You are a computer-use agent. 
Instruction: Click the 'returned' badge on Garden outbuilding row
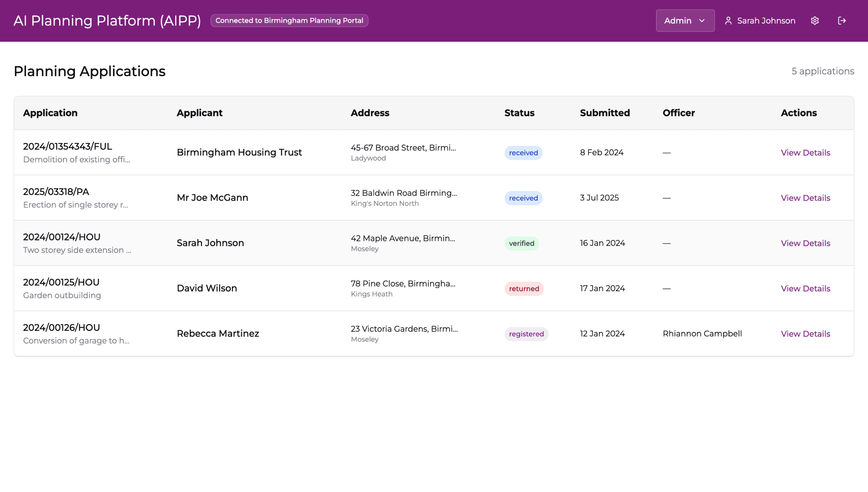coord(524,289)
